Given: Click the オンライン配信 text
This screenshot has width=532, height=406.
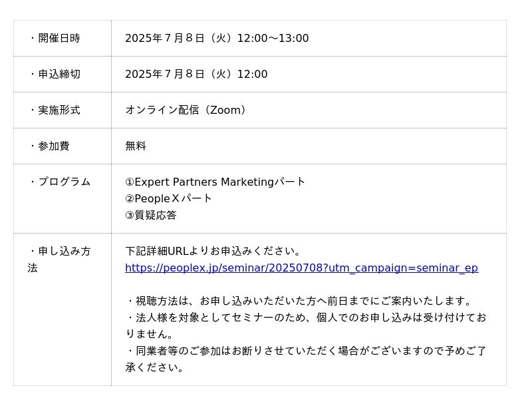Looking at the screenshot, I should [162, 110].
